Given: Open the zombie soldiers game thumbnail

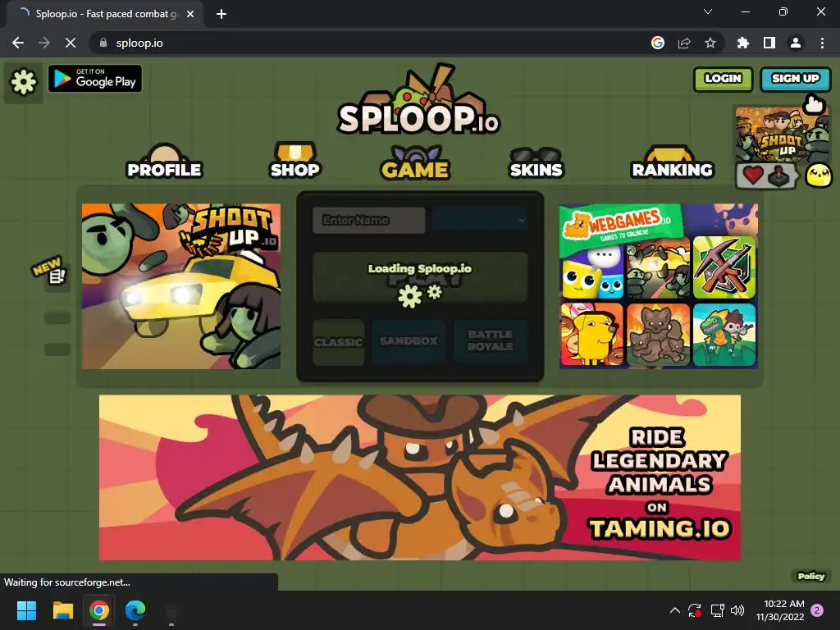Looking at the screenshot, I should (x=658, y=268).
